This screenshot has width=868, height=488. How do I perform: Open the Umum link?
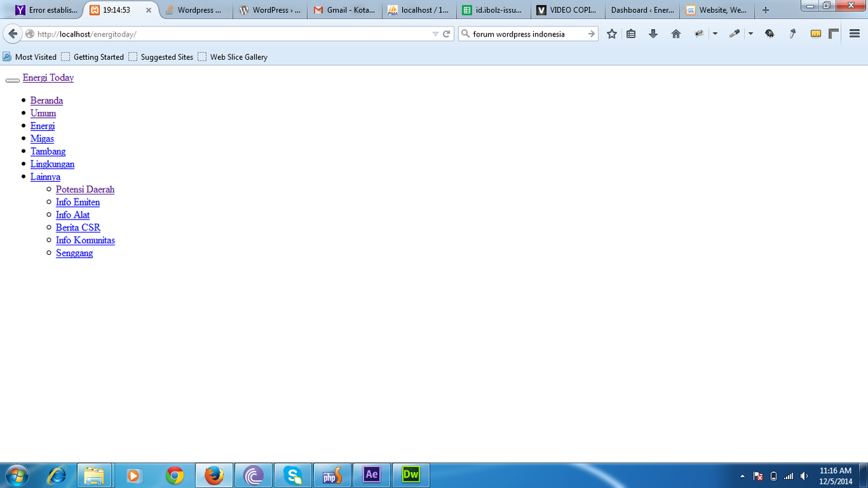pyautogui.click(x=43, y=113)
